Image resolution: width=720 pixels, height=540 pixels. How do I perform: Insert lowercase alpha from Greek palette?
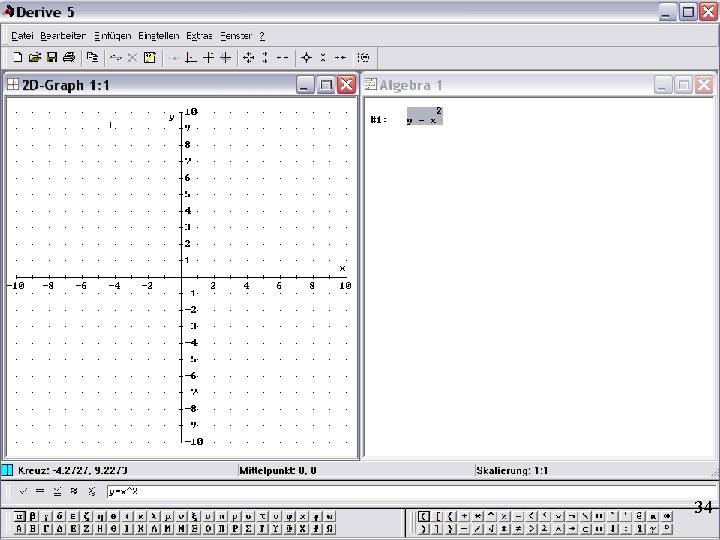[19, 516]
